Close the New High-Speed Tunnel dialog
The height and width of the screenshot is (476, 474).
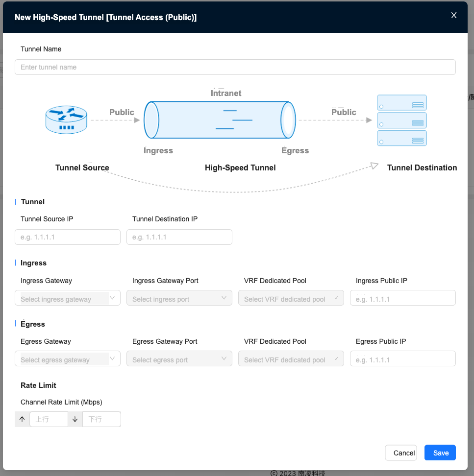click(453, 16)
